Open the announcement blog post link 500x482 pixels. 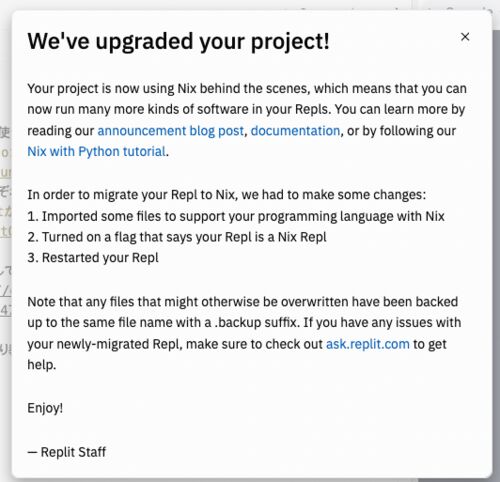(x=171, y=131)
